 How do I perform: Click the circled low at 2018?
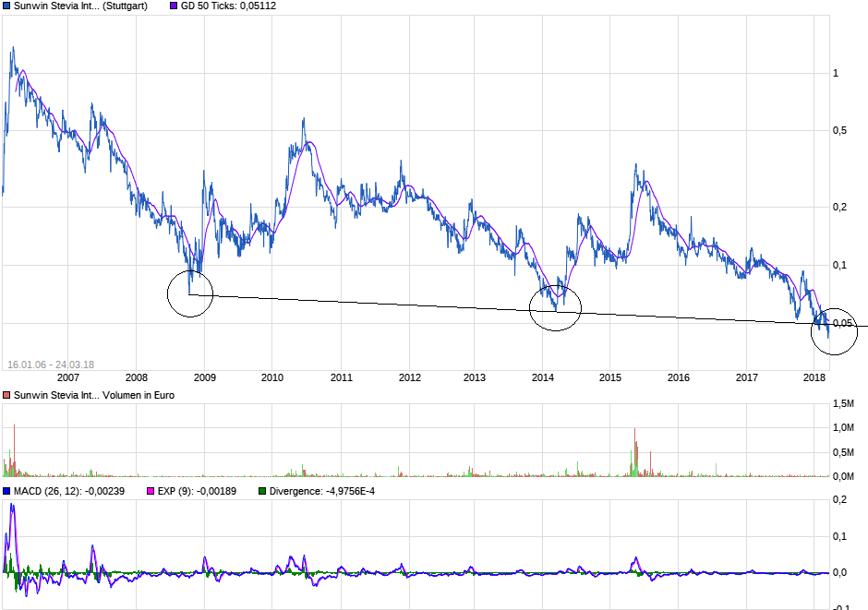[x=834, y=331]
